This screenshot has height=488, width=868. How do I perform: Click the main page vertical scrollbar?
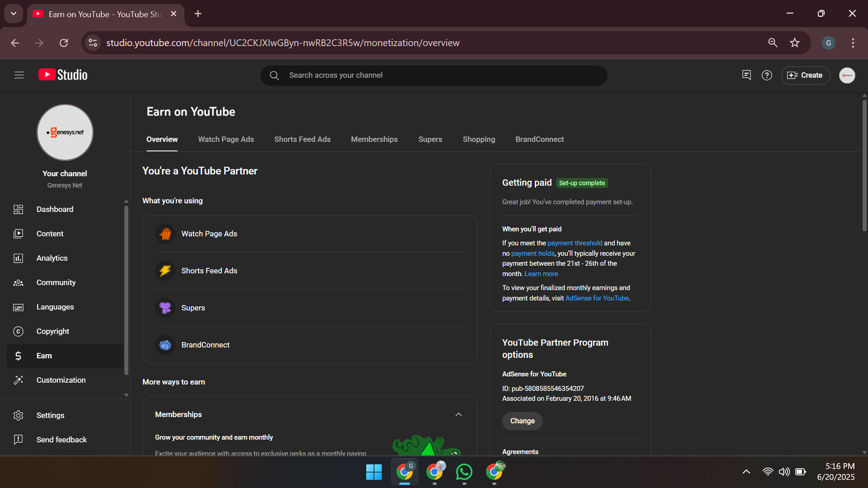[864, 165]
